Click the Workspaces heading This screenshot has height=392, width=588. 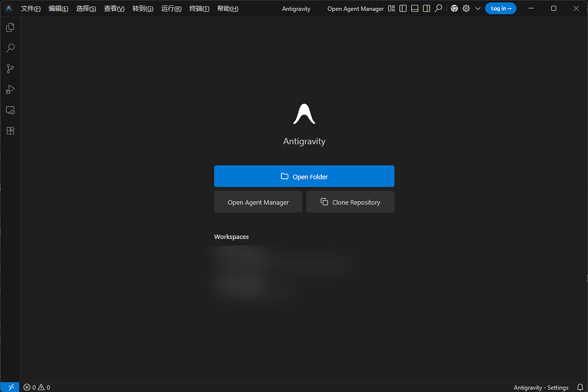click(x=231, y=237)
